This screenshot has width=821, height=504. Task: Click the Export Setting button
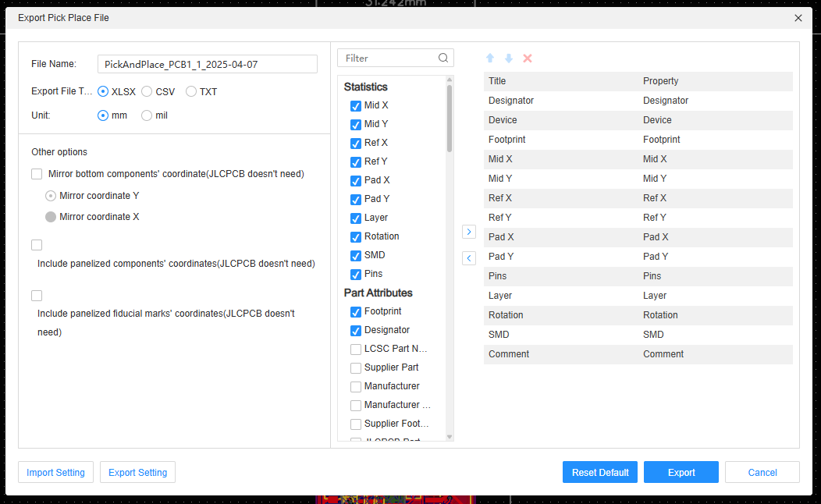coord(137,472)
